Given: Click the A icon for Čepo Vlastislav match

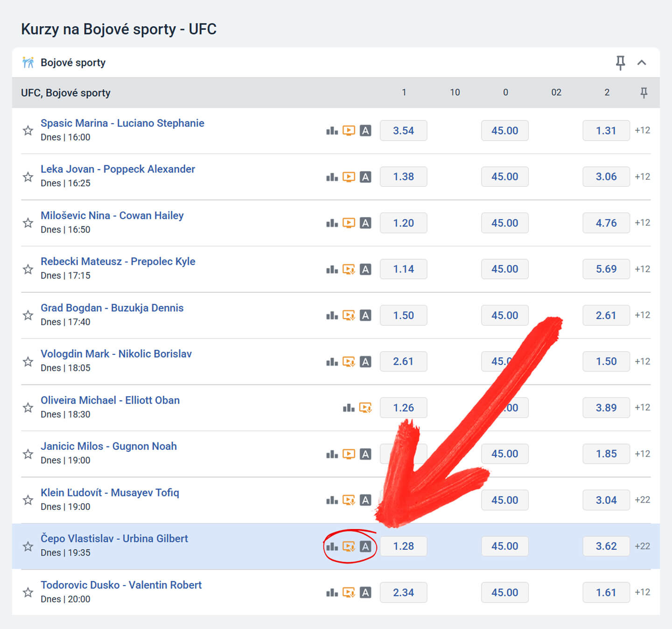Looking at the screenshot, I should tap(366, 546).
